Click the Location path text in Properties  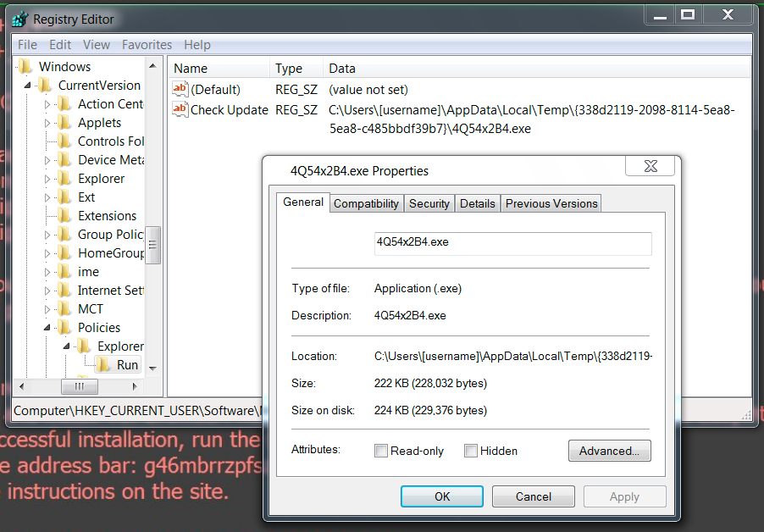(513, 356)
